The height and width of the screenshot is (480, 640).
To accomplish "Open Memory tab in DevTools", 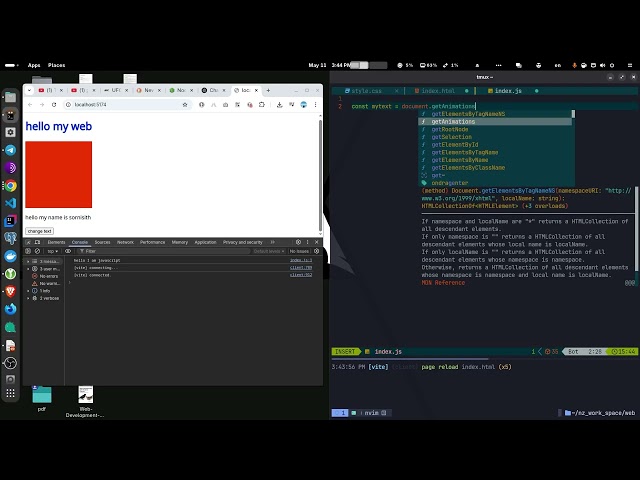I will point(180,242).
